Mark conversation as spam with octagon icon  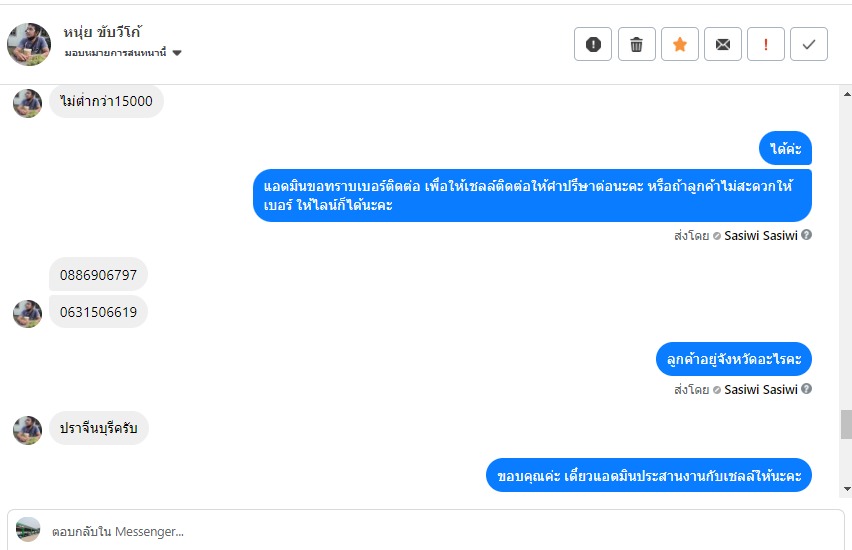click(x=593, y=44)
